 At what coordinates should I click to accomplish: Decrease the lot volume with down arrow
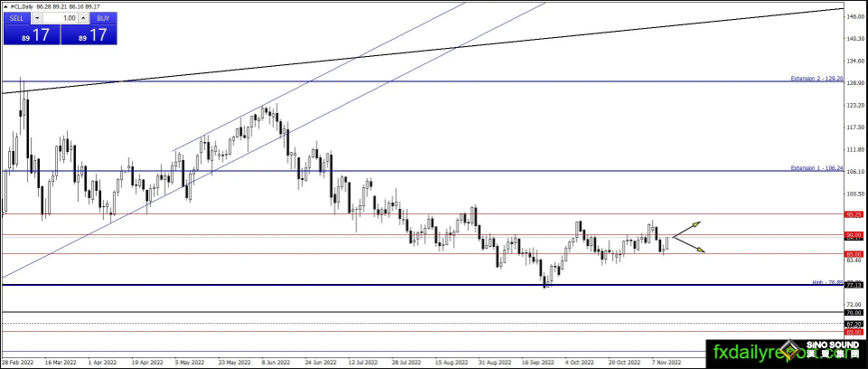pos(36,18)
